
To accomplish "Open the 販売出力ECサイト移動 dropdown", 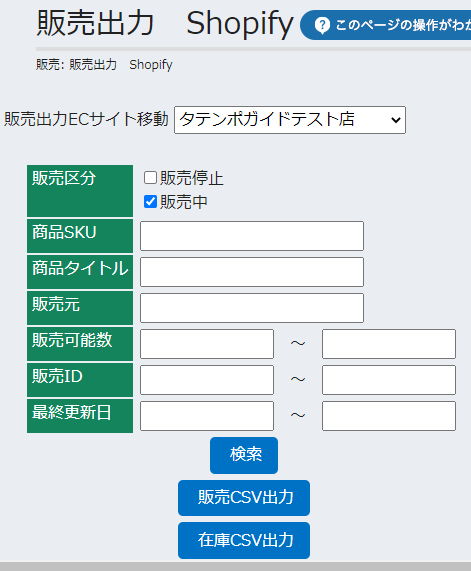I will 290,120.
